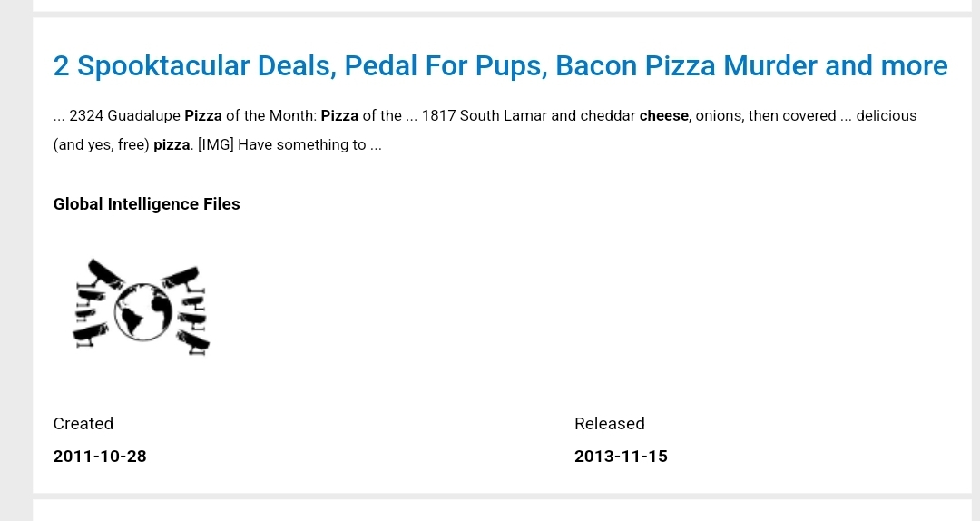Click "Pedal For Pups" in the title
The height and width of the screenshot is (521, 980).
coord(446,65)
